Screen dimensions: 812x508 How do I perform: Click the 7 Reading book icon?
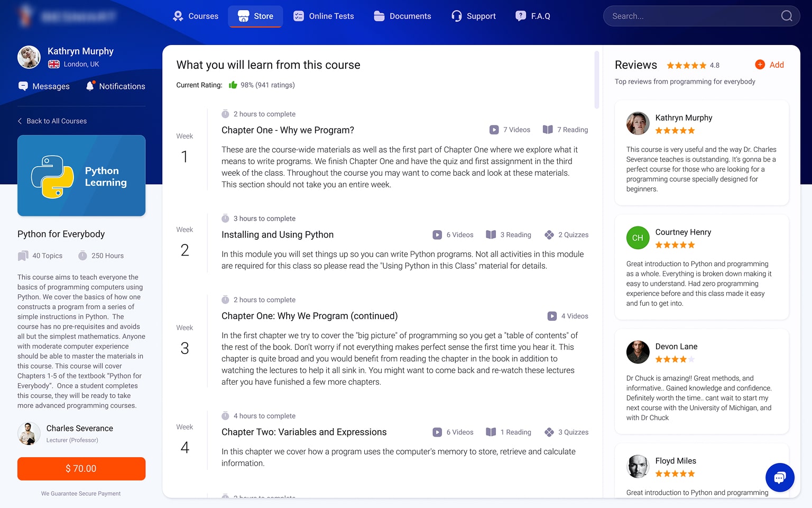(548, 130)
